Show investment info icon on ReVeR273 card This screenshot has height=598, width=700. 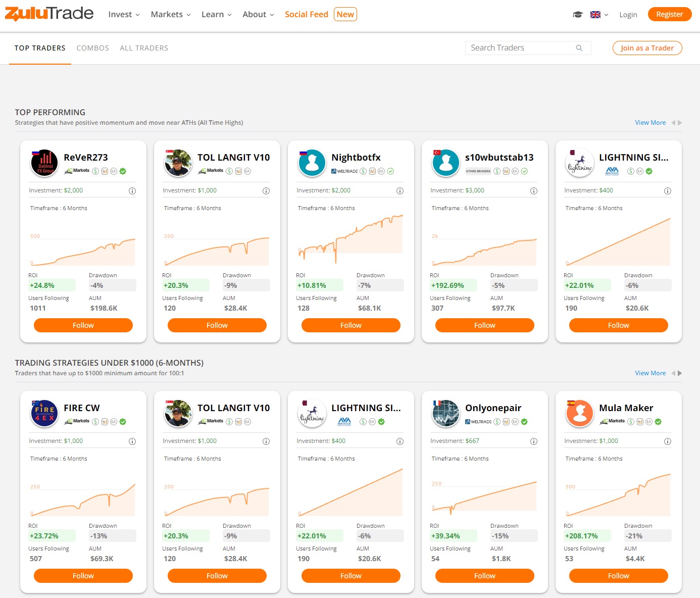pyautogui.click(x=132, y=191)
